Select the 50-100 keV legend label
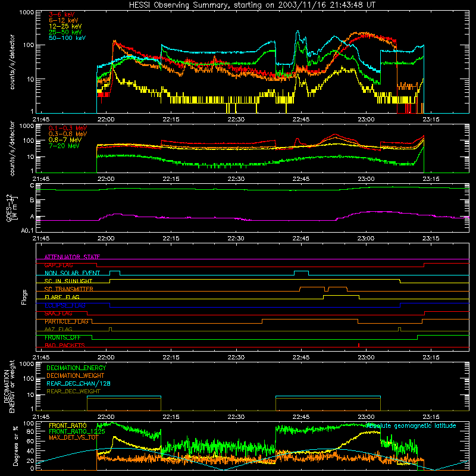This screenshot has width=476, height=476. [67, 38]
